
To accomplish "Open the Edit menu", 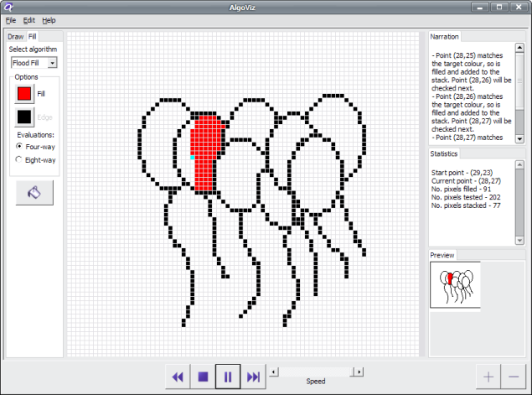I will click(28, 20).
